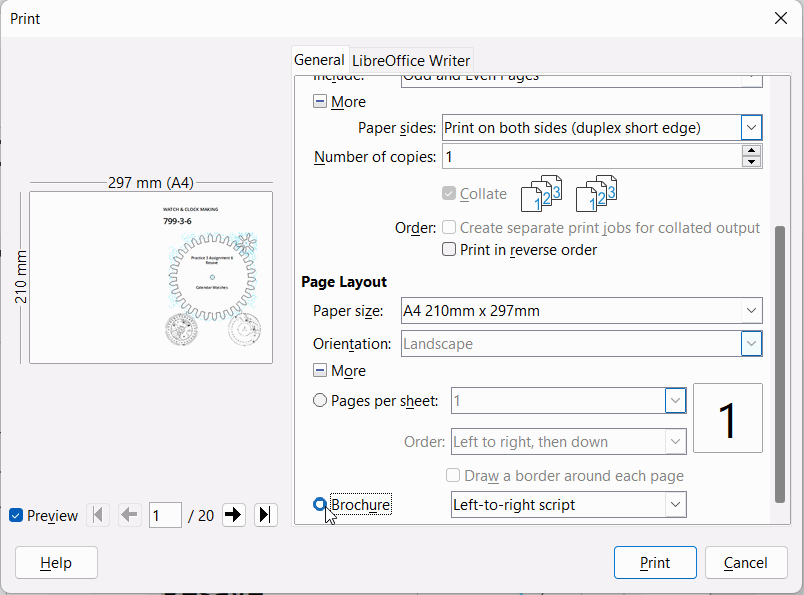Image resolution: width=804 pixels, height=595 pixels.
Task: Switch to the LibreOffice Writer tab
Action: (410, 60)
